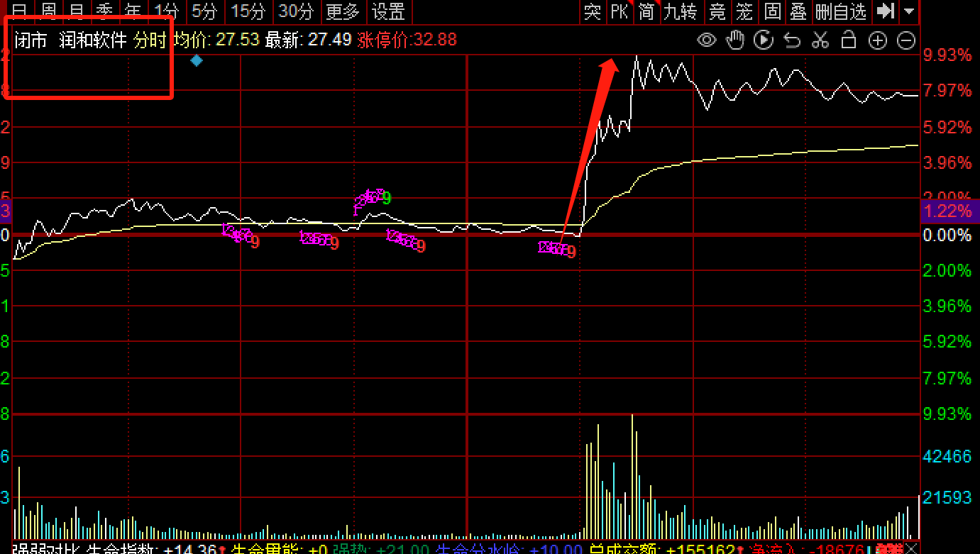The width and height of the screenshot is (980, 554).
Task: Switch to the 年 period tab
Action: coord(133,11)
